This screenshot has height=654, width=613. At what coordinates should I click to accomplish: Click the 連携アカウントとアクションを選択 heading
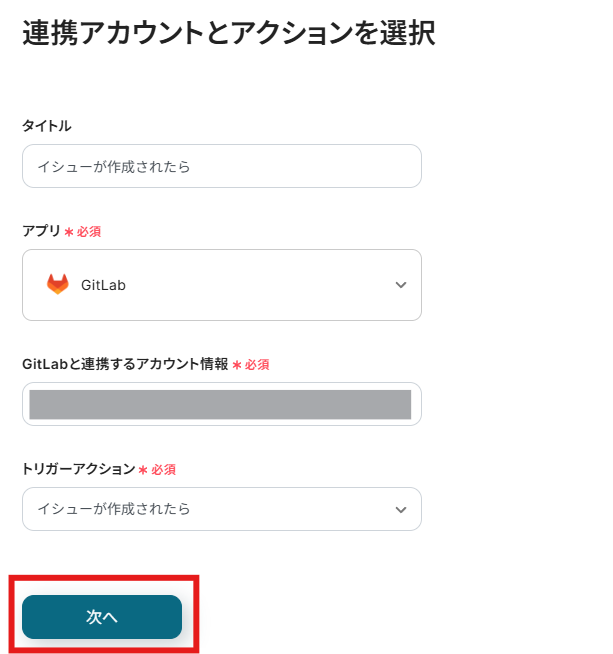click(x=228, y=33)
